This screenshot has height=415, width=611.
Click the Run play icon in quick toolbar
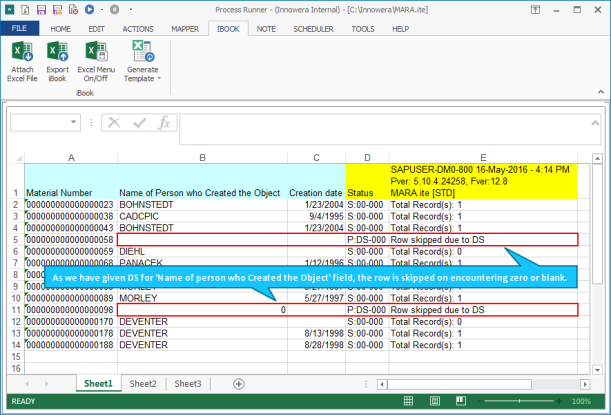(89, 9)
